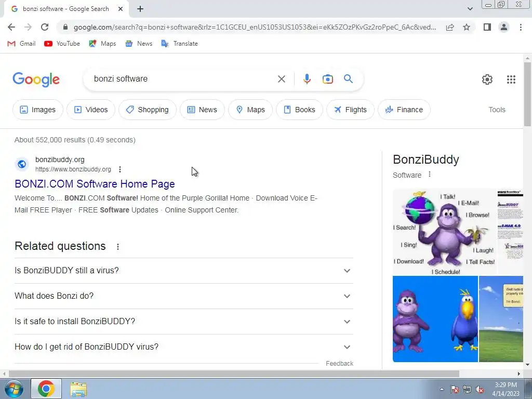
Task: Click the Feedback link
Action: (x=339, y=364)
